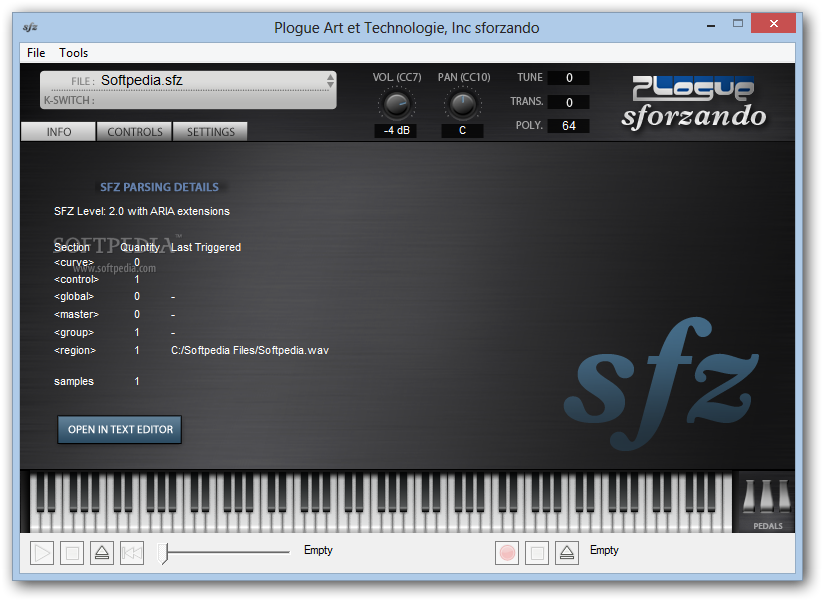Click the TUNE value box
823x601 pixels.
pyautogui.click(x=569, y=78)
